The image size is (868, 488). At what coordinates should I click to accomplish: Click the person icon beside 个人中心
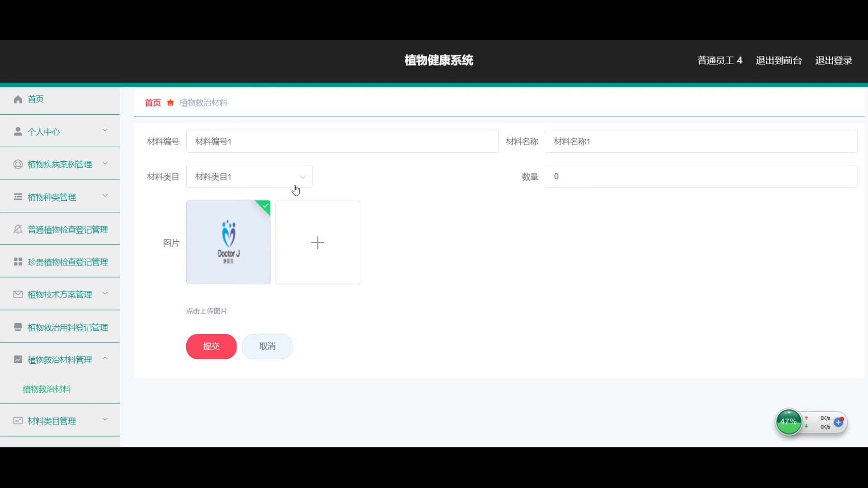click(x=18, y=131)
